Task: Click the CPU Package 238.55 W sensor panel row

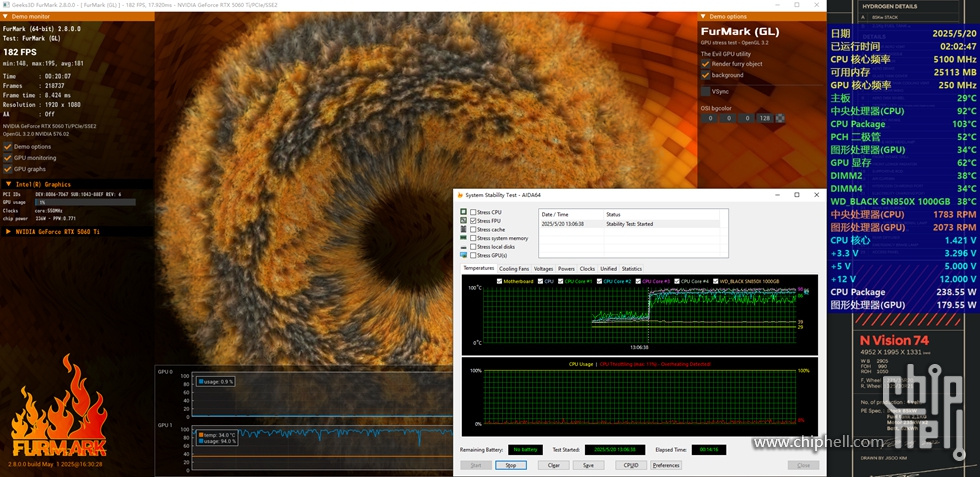Action: click(x=903, y=292)
